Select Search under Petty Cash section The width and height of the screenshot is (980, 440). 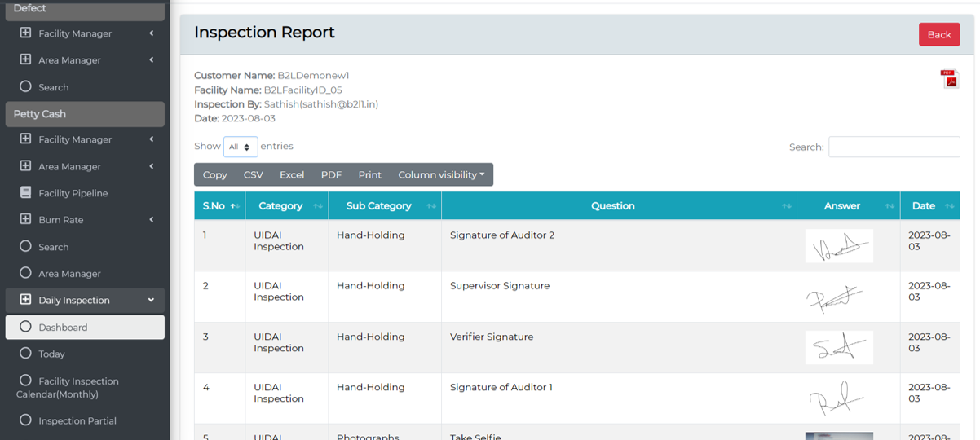coord(53,247)
